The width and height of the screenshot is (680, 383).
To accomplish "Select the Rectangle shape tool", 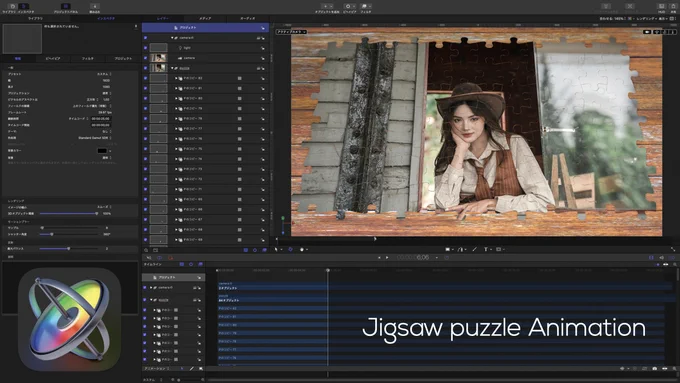I will point(448,249).
